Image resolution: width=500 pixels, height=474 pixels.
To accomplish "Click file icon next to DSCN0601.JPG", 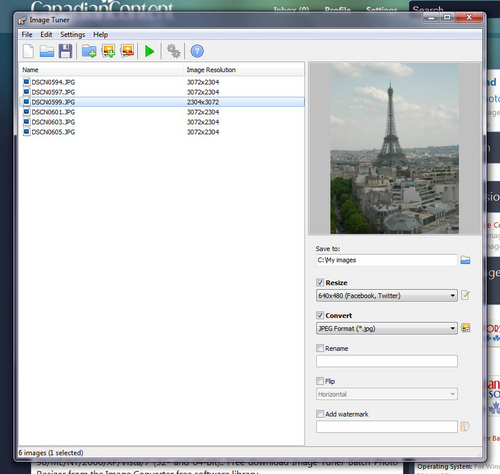I will 26,112.
